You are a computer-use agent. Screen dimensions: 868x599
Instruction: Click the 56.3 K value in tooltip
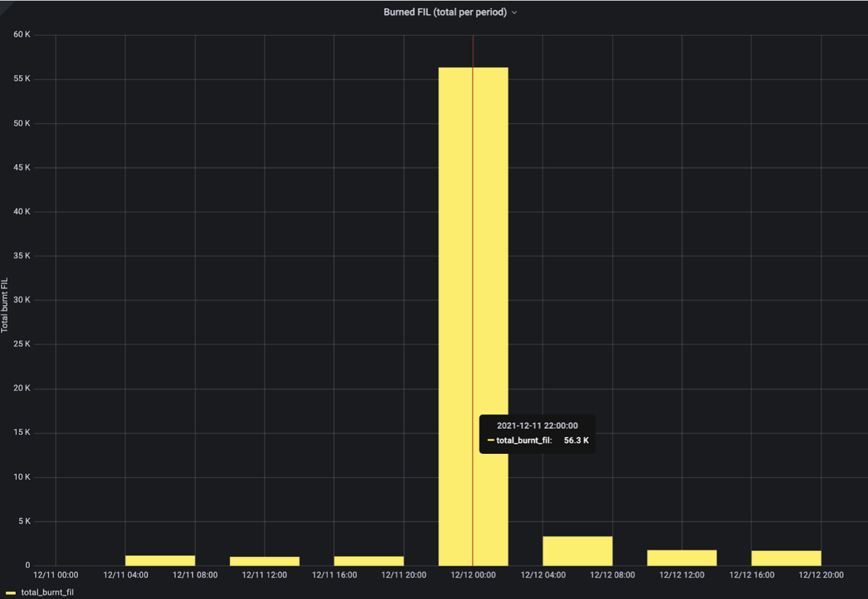(x=576, y=440)
